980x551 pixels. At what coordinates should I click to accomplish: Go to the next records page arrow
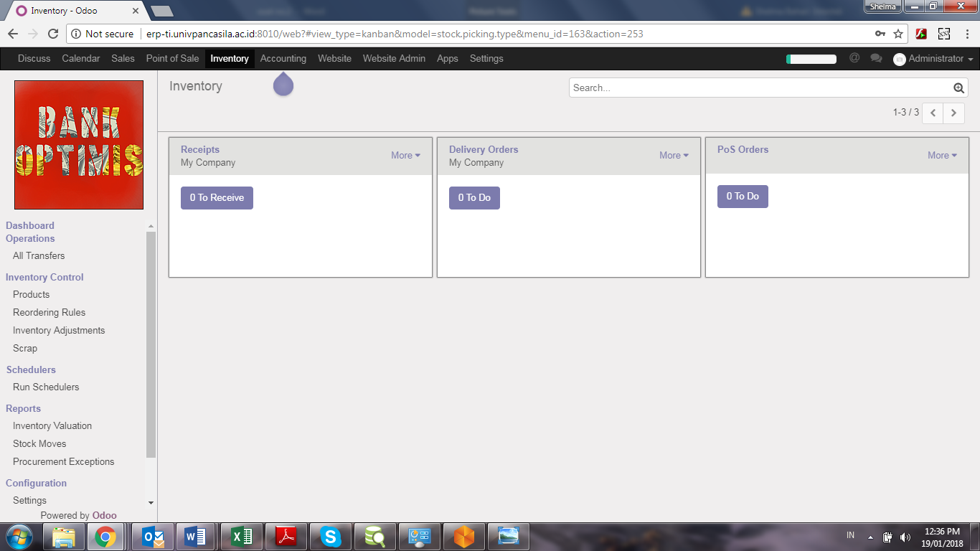953,113
